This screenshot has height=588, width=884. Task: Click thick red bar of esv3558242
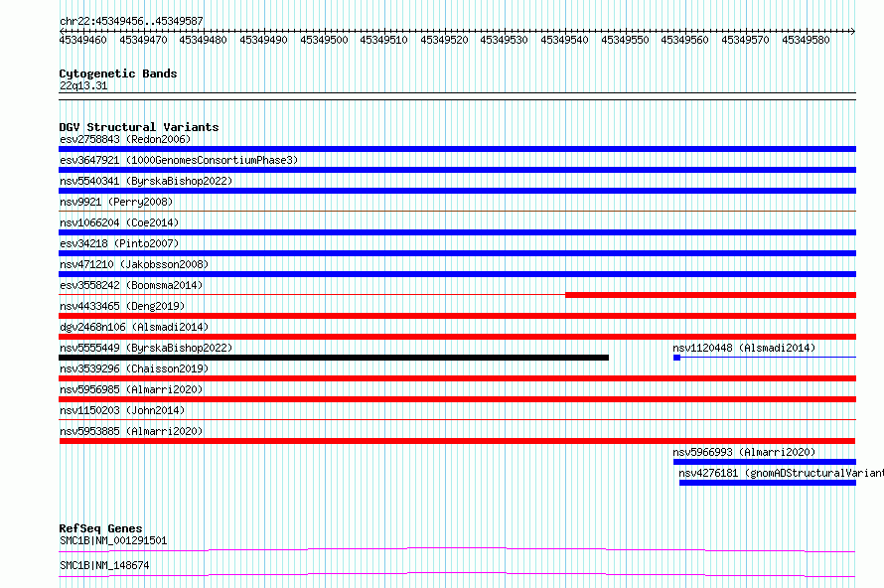tap(711, 295)
